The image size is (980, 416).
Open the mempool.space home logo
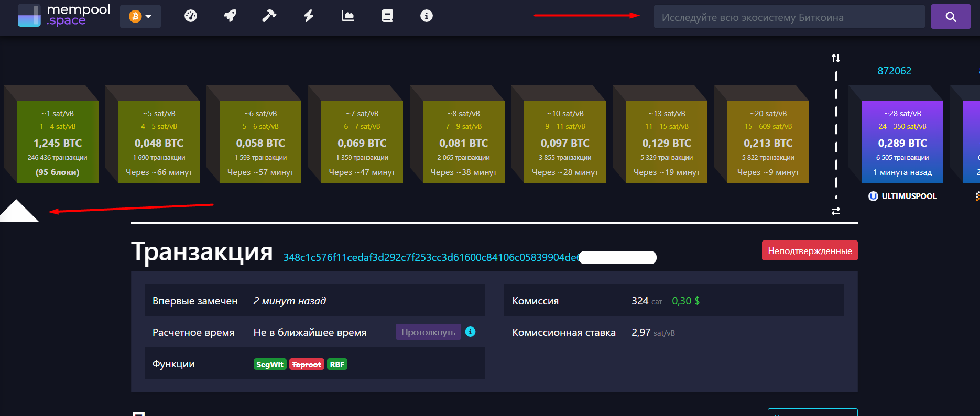[64, 16]
